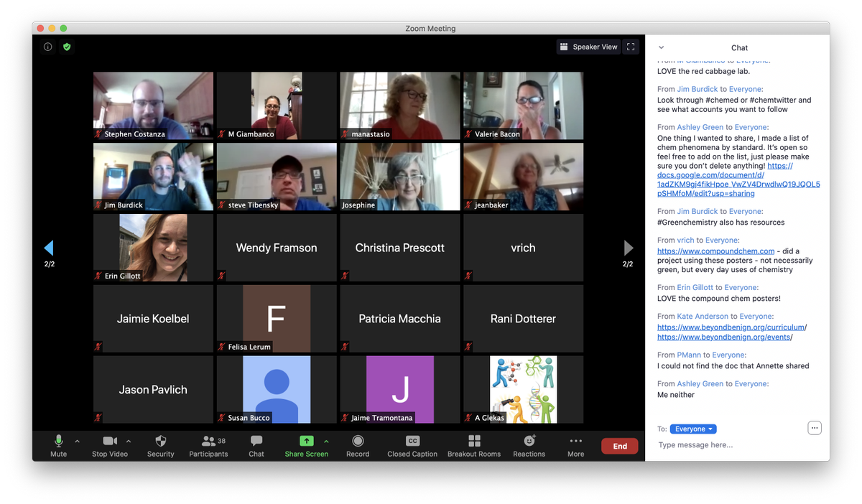This screenshot has height=504, width=862.
Task: Start recording the meeting
Action: [x=358, y=446]
